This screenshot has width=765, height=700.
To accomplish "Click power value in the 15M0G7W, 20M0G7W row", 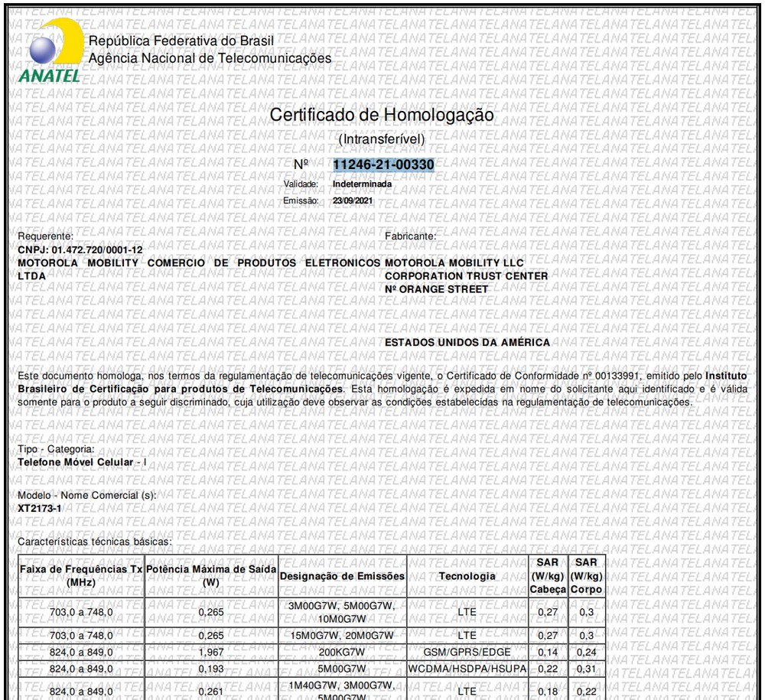I will (x=211, y=636).
